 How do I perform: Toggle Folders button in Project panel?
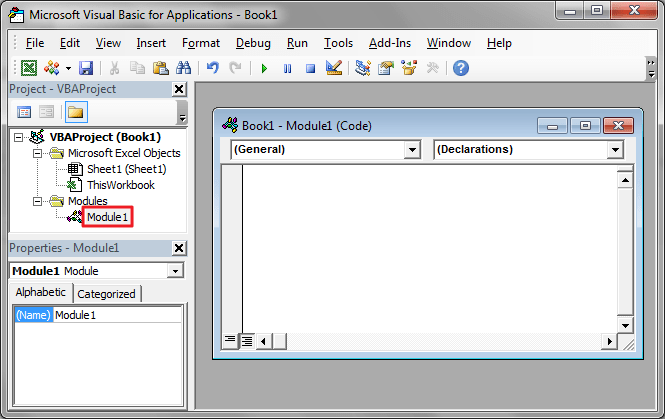tap(76, 112)
